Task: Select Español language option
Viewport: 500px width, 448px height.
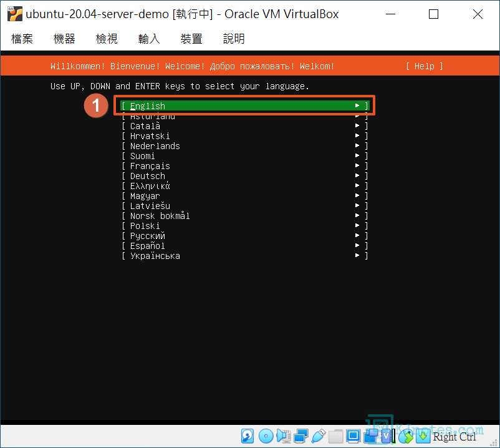Action: [x=244, y=246]
